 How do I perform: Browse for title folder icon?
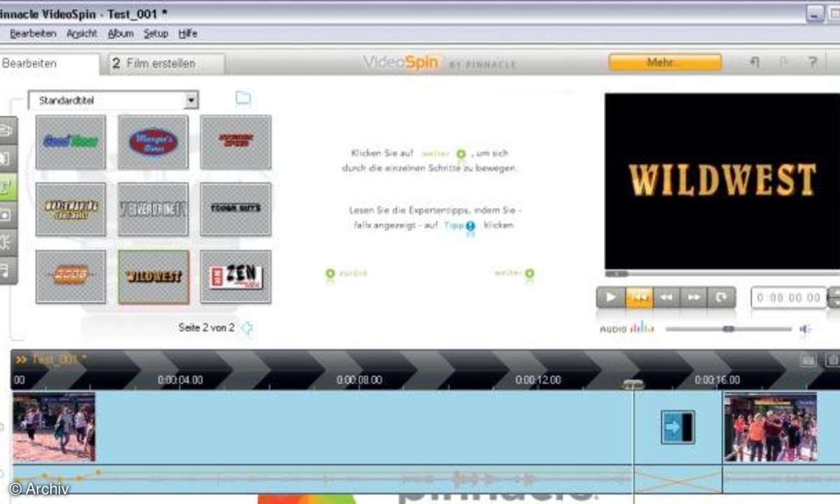243,98
